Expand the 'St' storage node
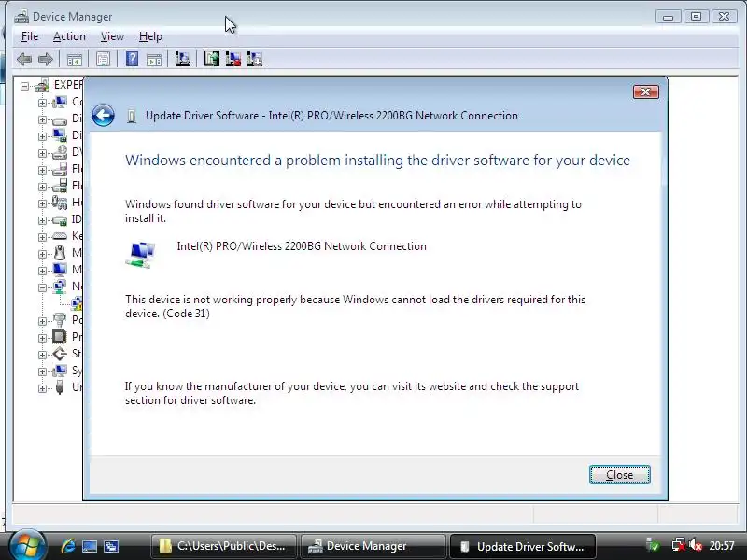The image size is (747, 560). (42, 355)
